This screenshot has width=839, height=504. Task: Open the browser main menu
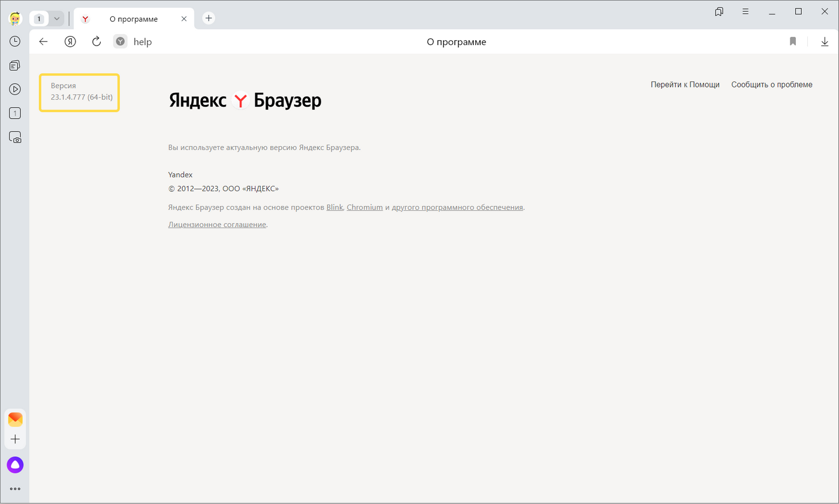tap(746, 11)
